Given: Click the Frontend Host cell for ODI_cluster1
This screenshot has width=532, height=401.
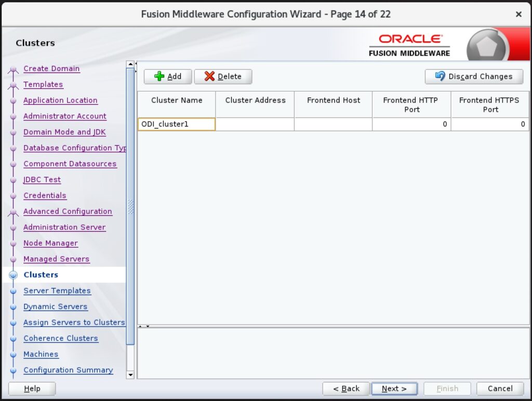Looking at the screenshot, I should [333, 124].
